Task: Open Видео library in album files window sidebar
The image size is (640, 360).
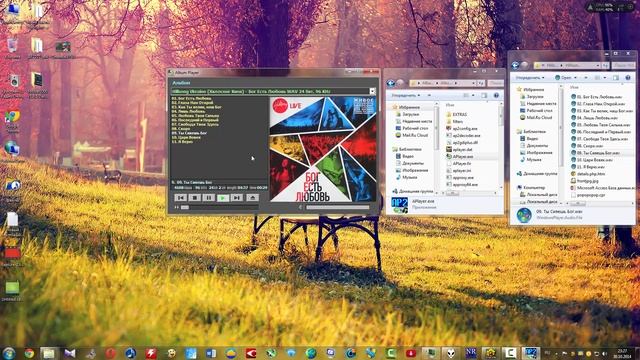Action: pos(529,139)
